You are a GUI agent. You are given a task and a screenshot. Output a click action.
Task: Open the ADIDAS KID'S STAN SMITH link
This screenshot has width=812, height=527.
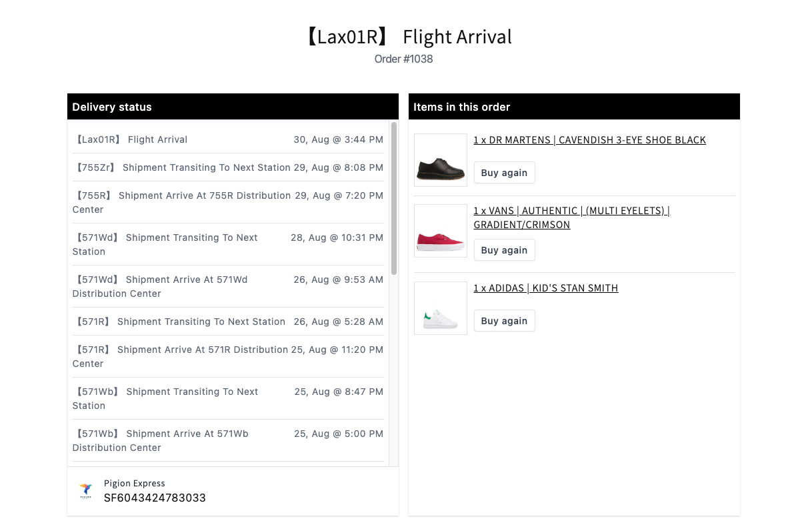pyautogui.click(x=545, y=288)
